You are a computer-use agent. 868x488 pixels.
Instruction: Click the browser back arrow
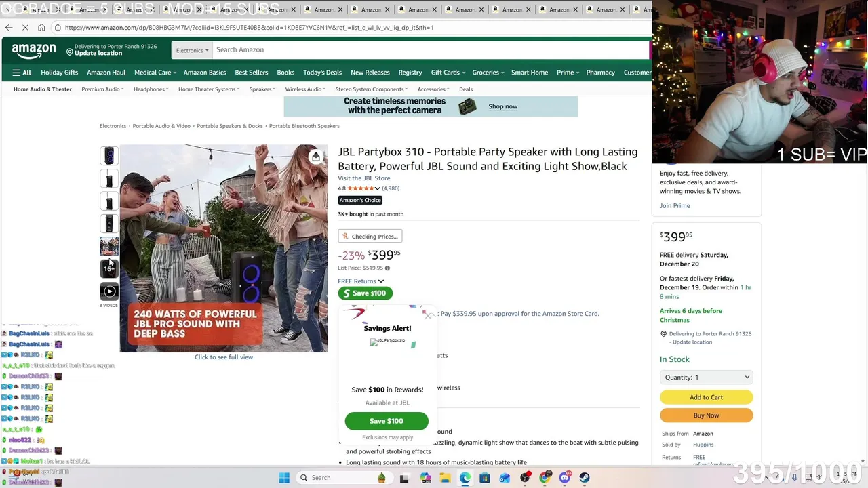(x=9, y=28)
